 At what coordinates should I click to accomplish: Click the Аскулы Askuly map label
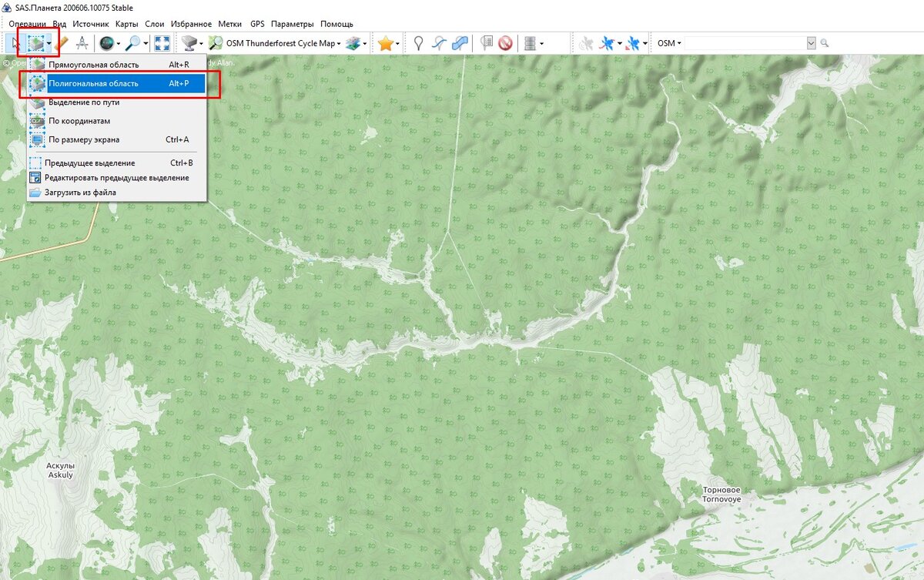click(61, 471)
